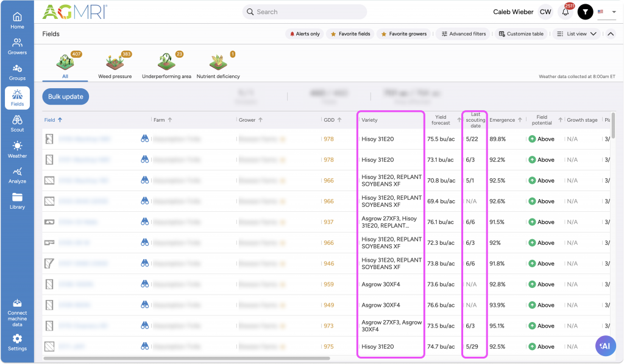Click the notifications bell icon
This screenshot has width=624, height=364.
point(565,12)
